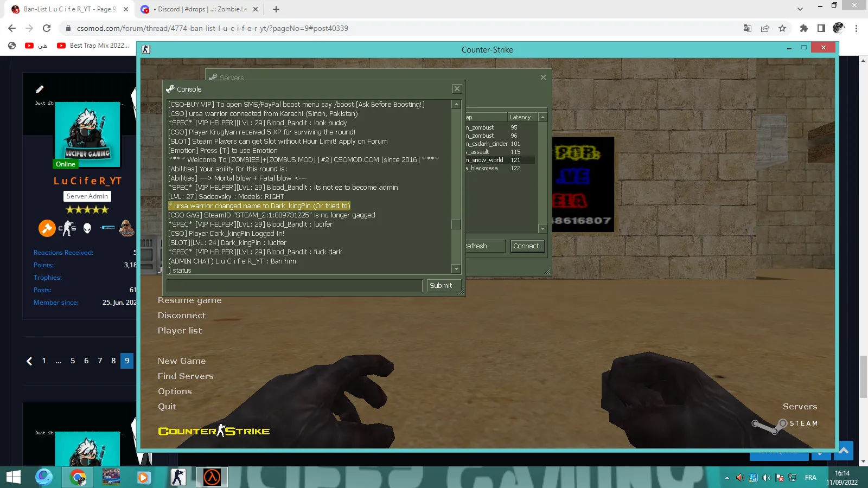This screenshot has width=868, height=488.
Task: Click the blue scroll-to-top arrow button
Action: click(844, 451)
